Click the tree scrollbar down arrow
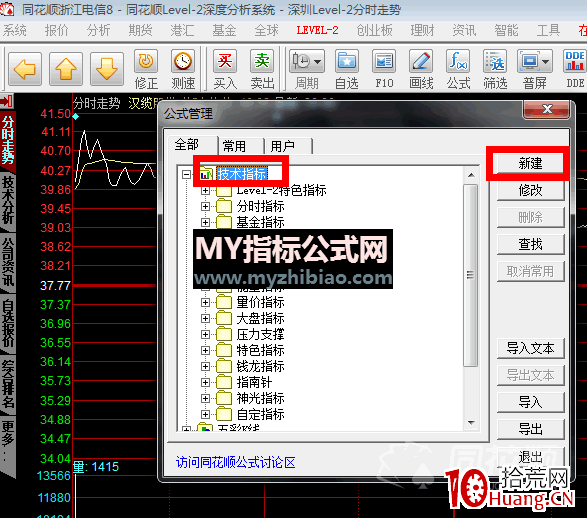587x518 pixels. [471, 423]
